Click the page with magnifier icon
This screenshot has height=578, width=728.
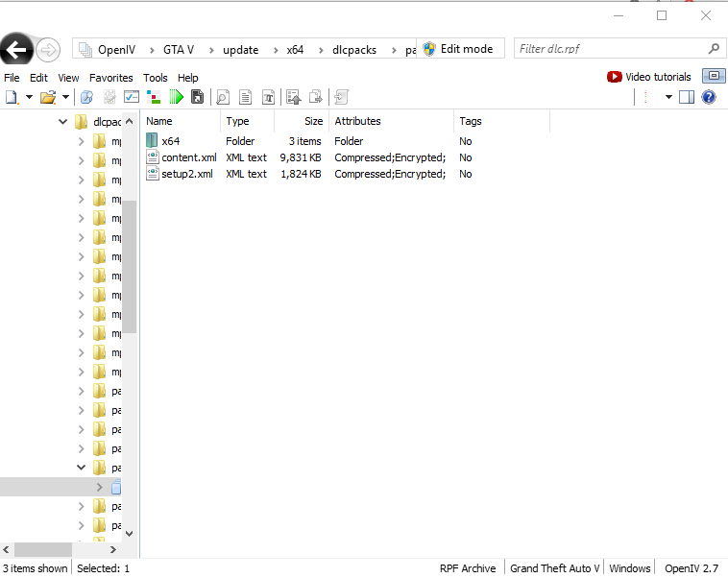(x=223, y=98)
